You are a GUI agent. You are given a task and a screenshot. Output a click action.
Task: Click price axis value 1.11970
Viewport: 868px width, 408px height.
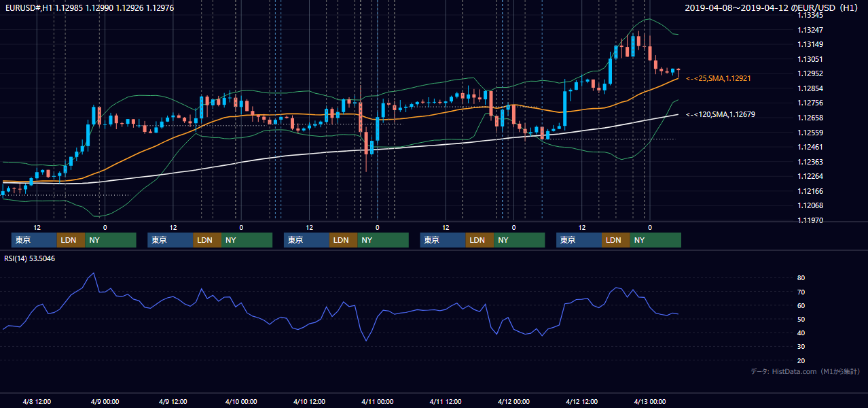pyautogui.click(x=810, y=220)
